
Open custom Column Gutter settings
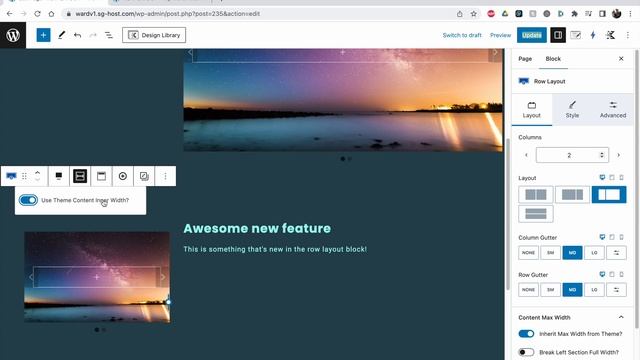[x=616, y=253]
